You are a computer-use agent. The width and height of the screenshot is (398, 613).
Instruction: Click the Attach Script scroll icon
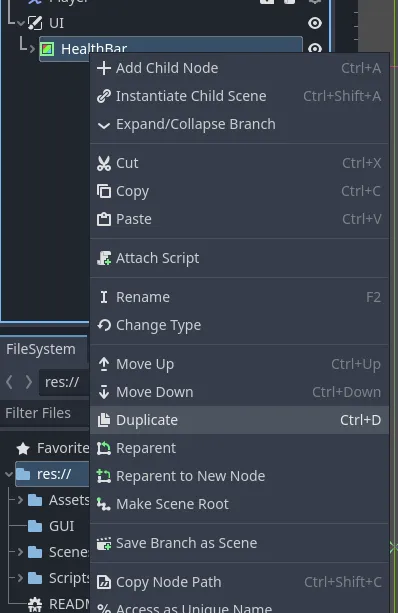tap(104, 258)
